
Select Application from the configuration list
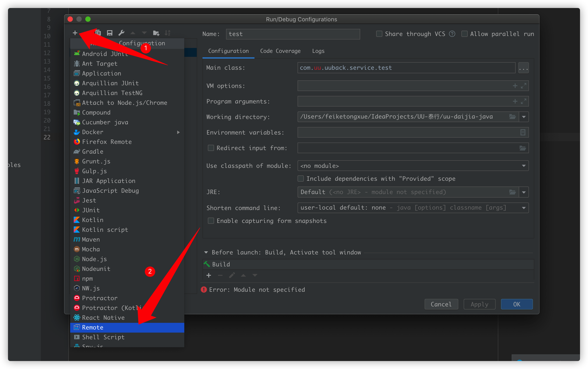pos(127,73)
